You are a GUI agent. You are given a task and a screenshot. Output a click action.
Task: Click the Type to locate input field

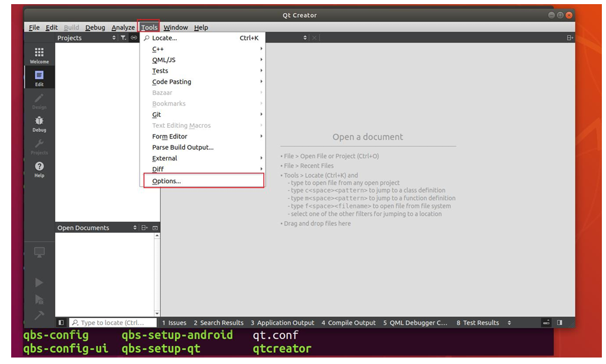113,322
